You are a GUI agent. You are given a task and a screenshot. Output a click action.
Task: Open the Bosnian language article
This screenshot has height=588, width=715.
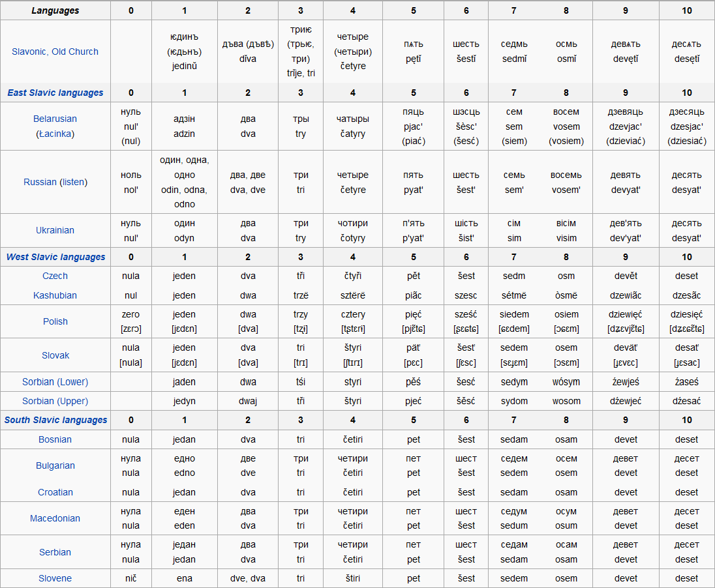click(x=55, y=439)
